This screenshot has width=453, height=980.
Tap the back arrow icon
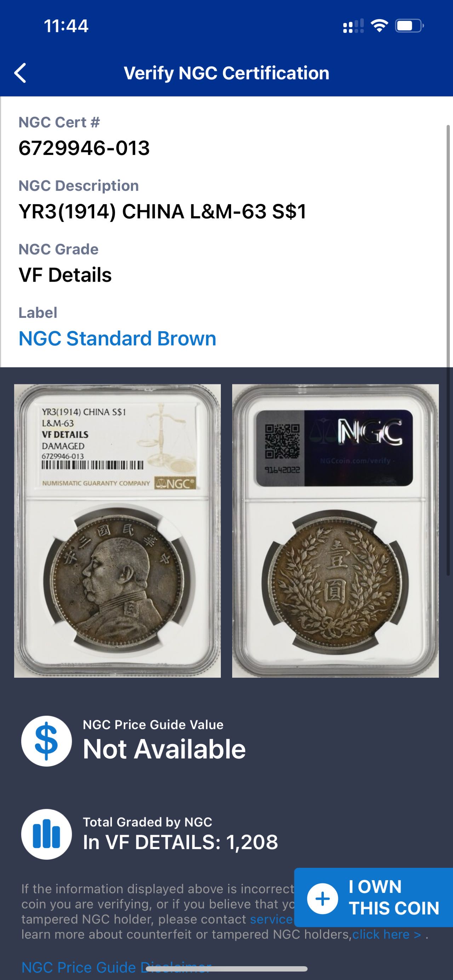20,73
